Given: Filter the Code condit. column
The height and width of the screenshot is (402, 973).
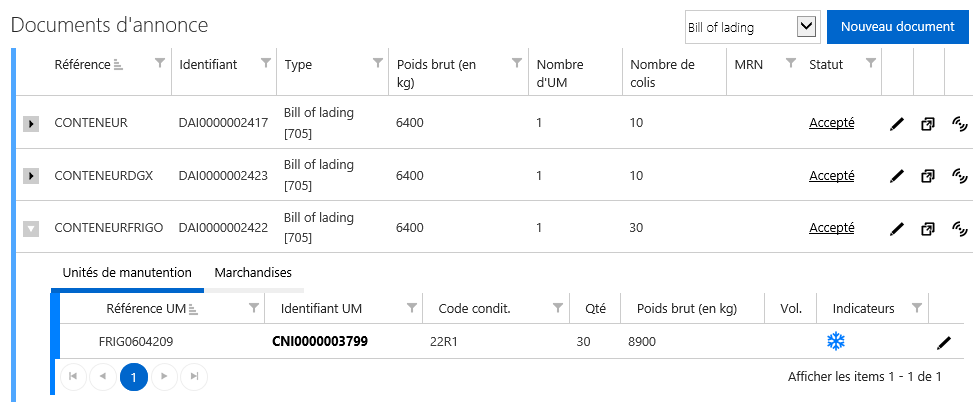Looking at the screenshot, I should click(x=558, y=308).
